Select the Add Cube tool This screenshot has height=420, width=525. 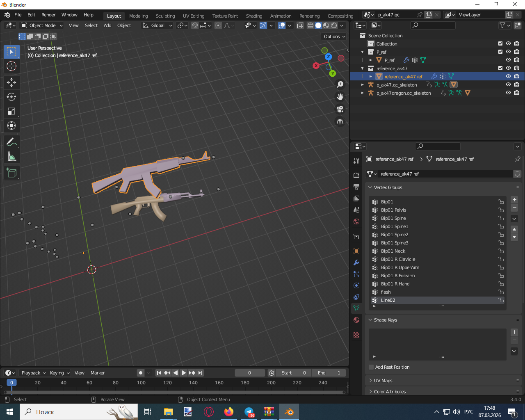pos(11,173)
